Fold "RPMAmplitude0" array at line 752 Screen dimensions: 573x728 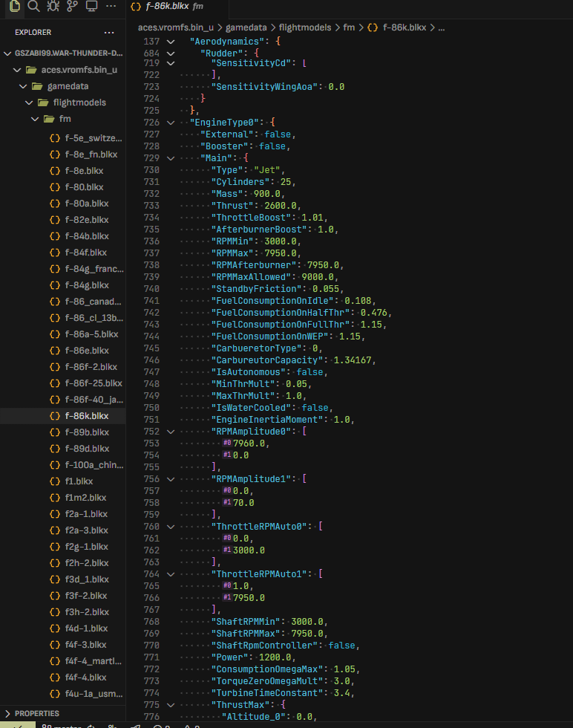[x=171, y=432]
